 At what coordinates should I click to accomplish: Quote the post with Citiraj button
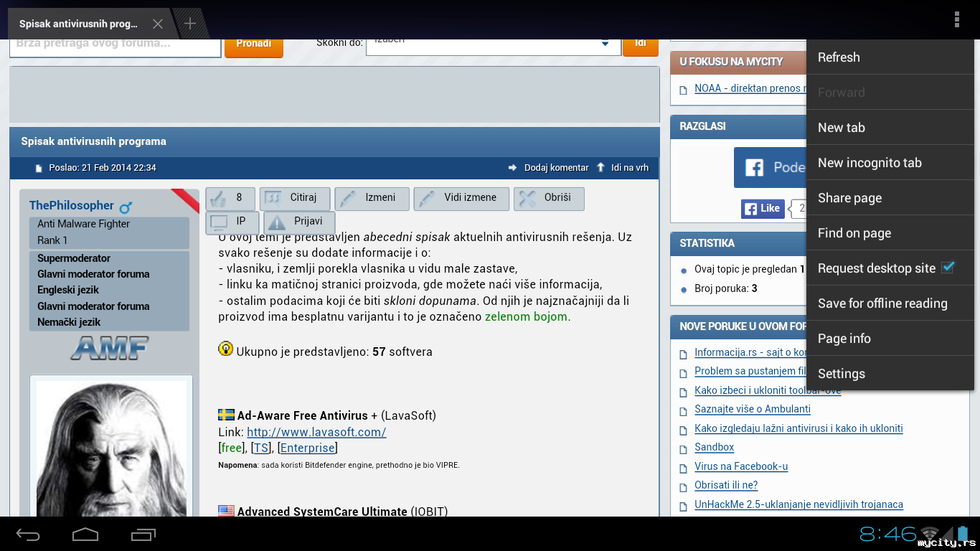click(x=295, y=199)
